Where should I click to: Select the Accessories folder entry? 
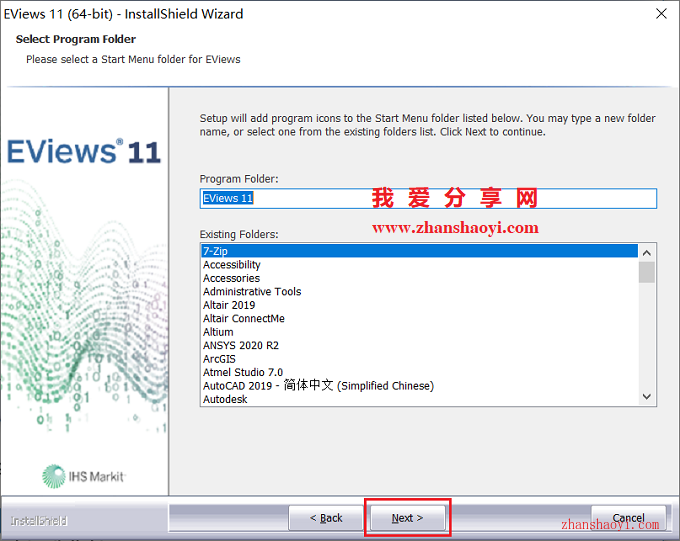pos(419,278)
